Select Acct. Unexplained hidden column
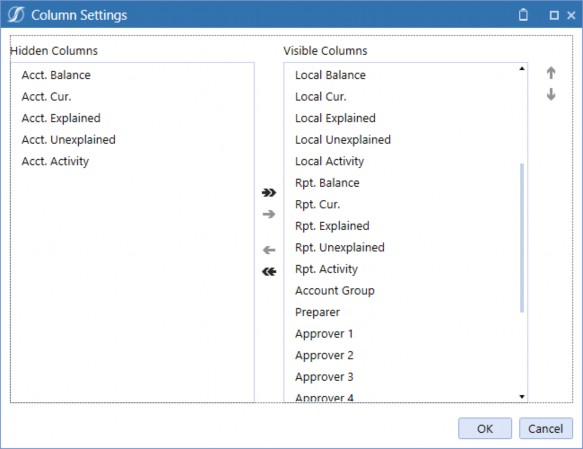The image size is (583, 449). tap(68, 140)
